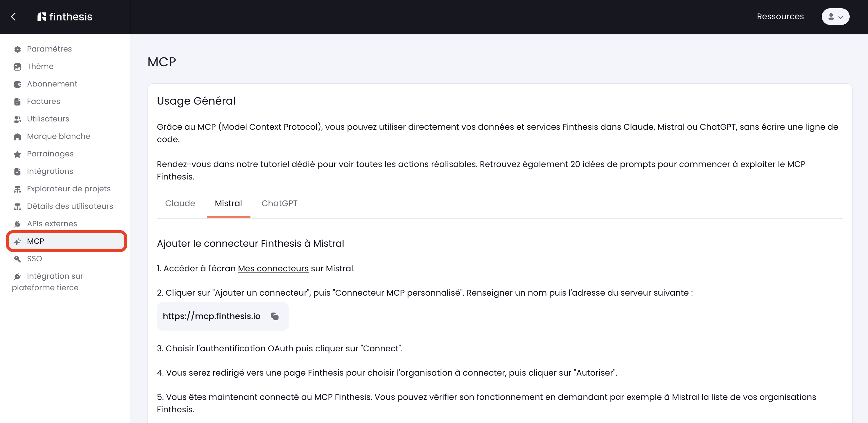This screenshot has height=423, width=868.
Task: Follow the "notre tutoriel dédié" link
Action: 275,164
